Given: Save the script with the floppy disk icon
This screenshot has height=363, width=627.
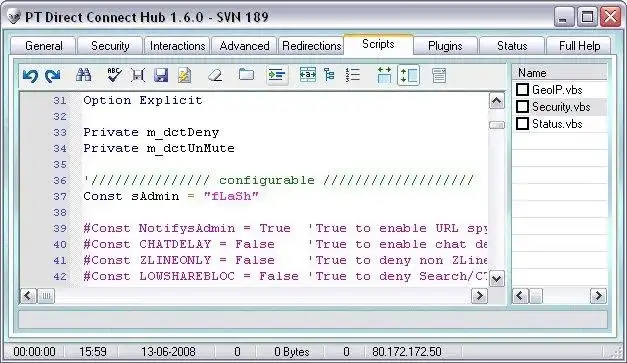Looking at the screenshot, I should (161, 75).
